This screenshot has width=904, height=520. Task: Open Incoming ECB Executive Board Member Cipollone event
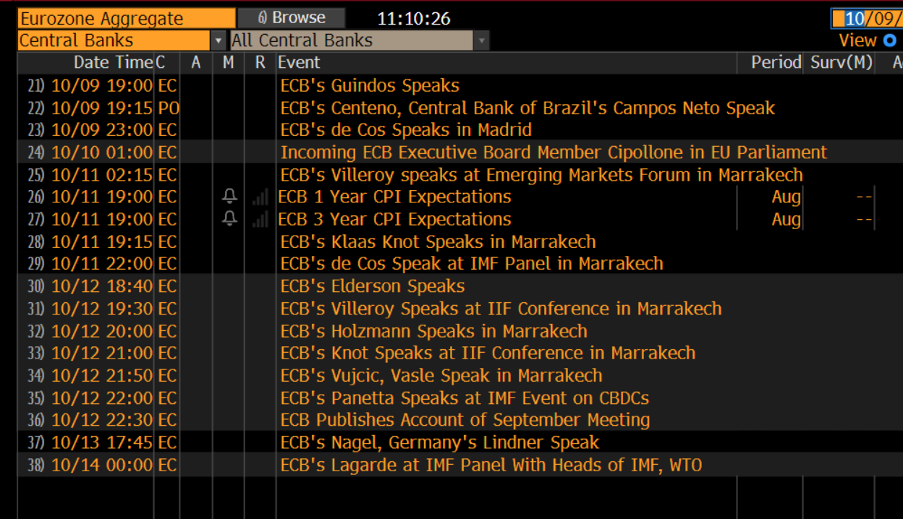553,153
